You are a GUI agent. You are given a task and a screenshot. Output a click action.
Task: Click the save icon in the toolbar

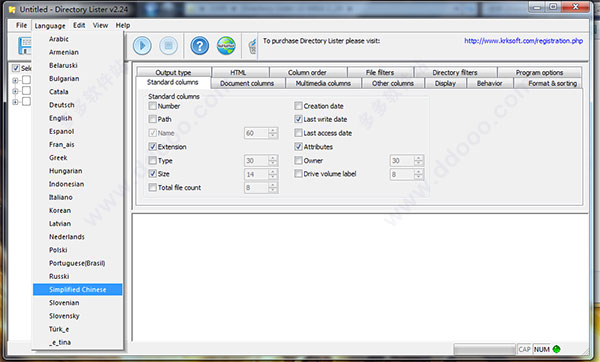[x=24, y=46]
